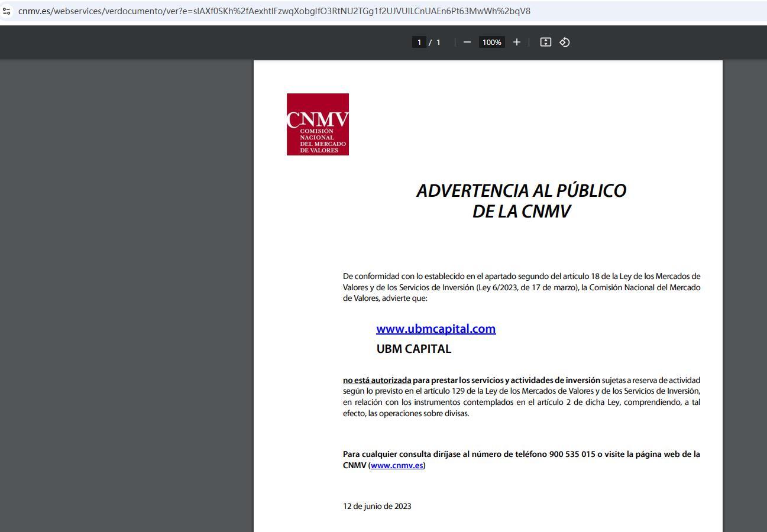Select the current page number field
Viewport: 767px width, 532px height.
pos(419,42)
